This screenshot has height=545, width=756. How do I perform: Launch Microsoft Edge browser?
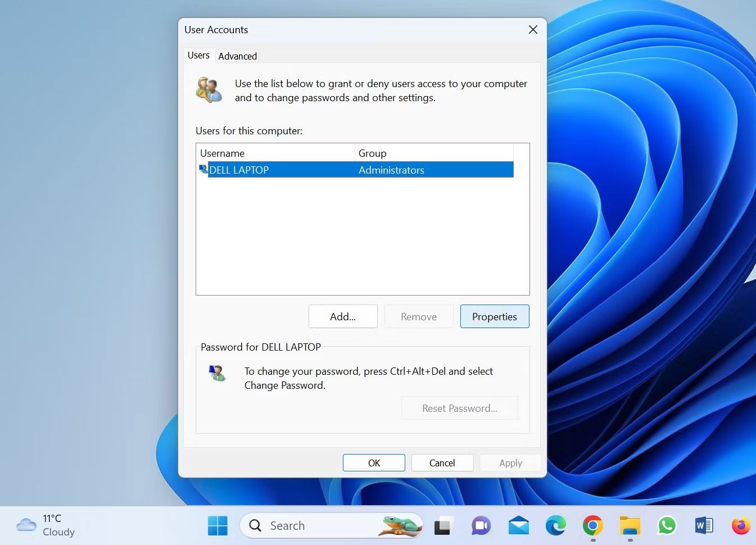pos(555,526)
